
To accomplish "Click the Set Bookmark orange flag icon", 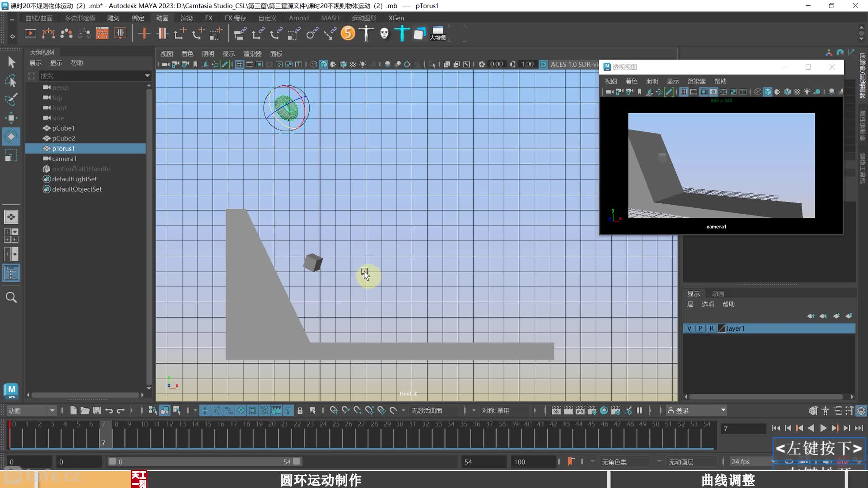I will pyautogui.click(x=571, y=461).
